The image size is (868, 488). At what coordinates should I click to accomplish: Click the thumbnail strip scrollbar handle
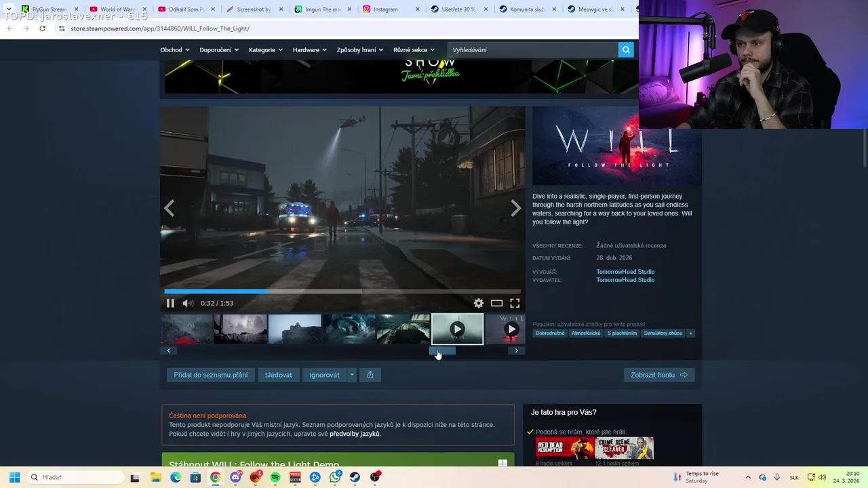[x=442, y=350]
